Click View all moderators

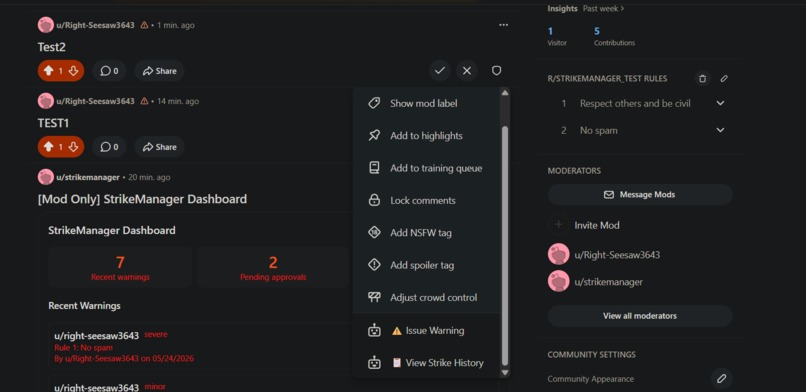640,316
